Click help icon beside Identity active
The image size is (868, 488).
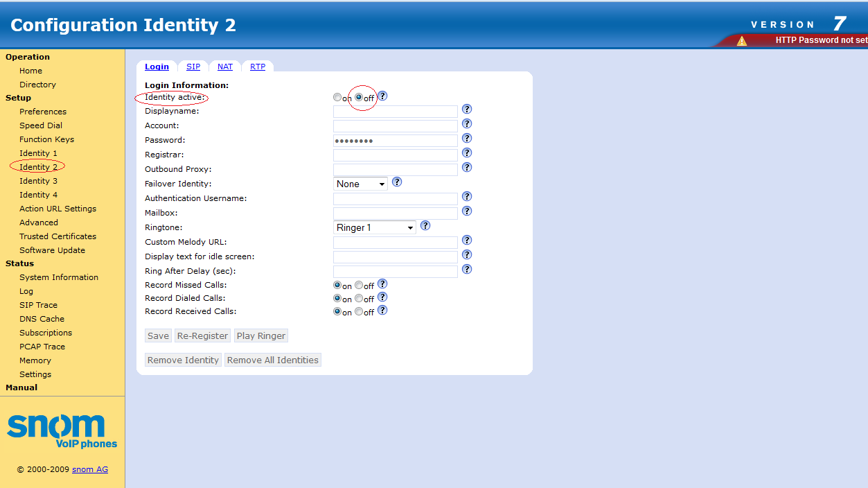[x=382, y=96]
